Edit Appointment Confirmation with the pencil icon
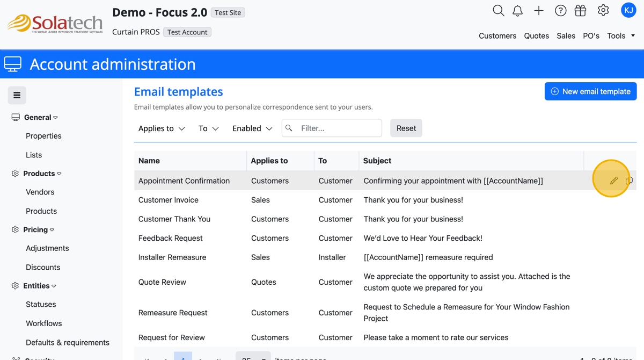This screenshot has width=644, height=360. pyautogui.click(x=613, y=181)
